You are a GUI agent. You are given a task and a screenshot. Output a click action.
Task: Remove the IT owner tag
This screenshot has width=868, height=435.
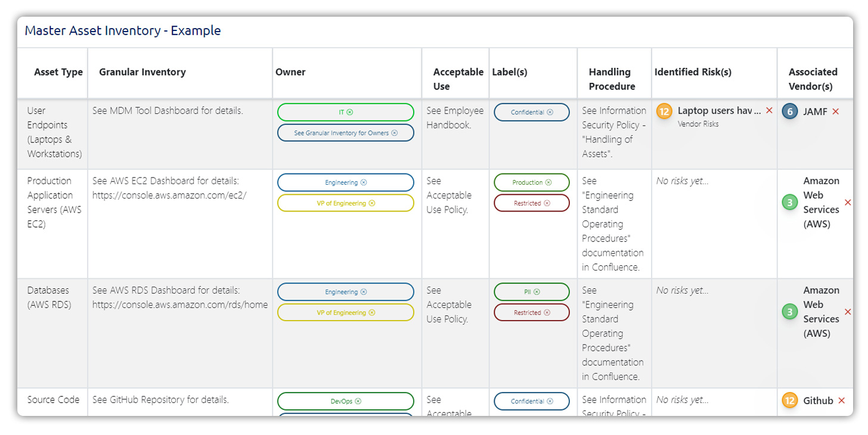tap(350, 112)
